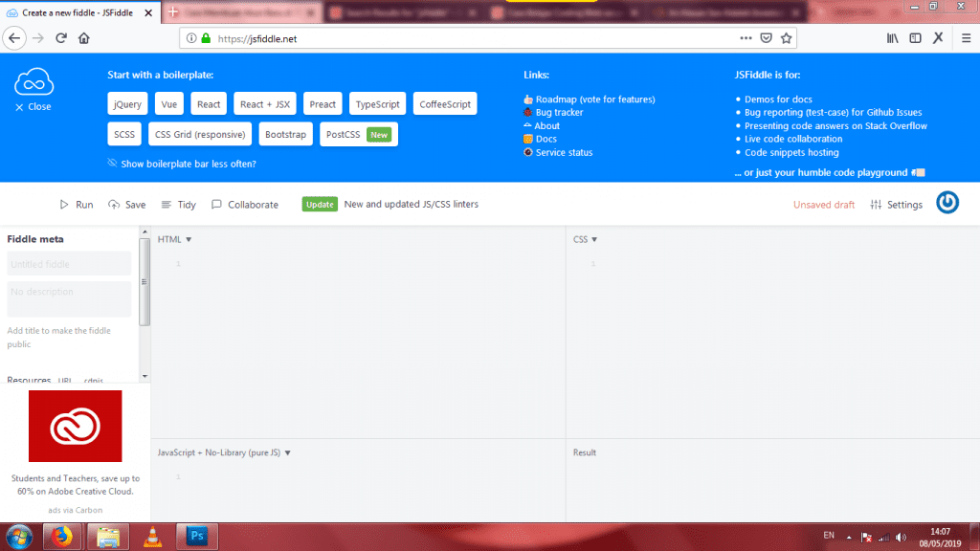Select the Vue boilerplate
Viewport: 980px width, 551px height.
[168, 103]
